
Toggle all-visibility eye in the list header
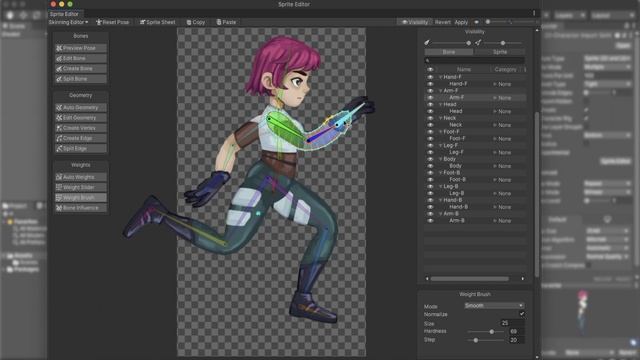430,70
